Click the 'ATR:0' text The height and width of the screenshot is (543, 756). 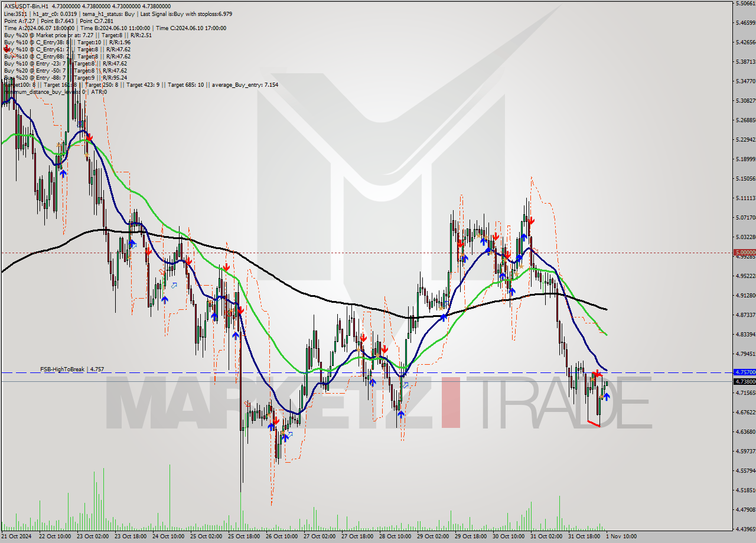99,91
